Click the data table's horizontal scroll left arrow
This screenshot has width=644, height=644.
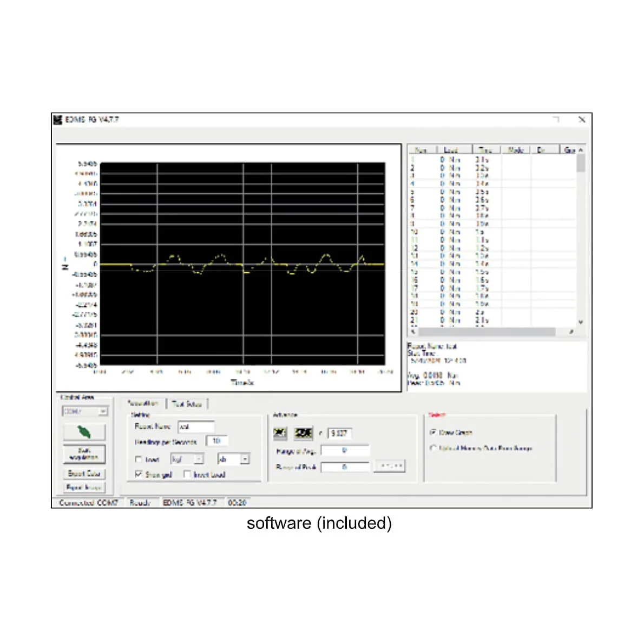tap(413, 331)
